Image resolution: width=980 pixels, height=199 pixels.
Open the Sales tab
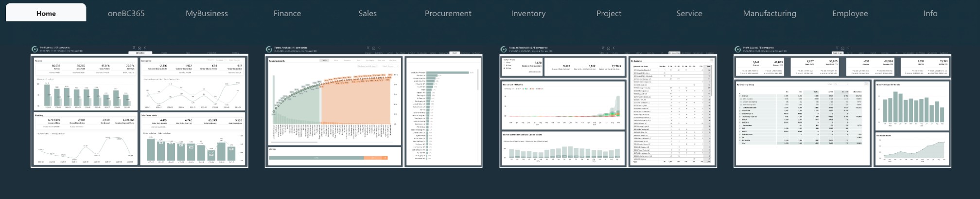click(367, 13)
